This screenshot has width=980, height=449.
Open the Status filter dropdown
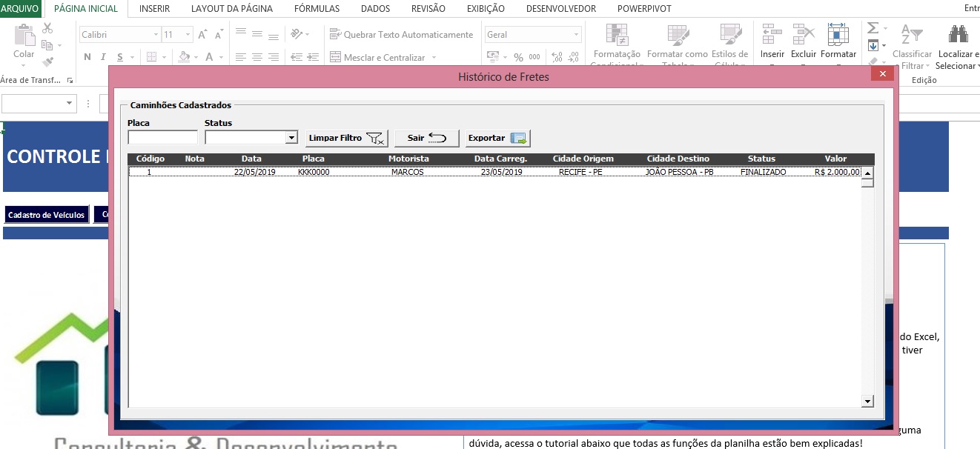point(291,138)
